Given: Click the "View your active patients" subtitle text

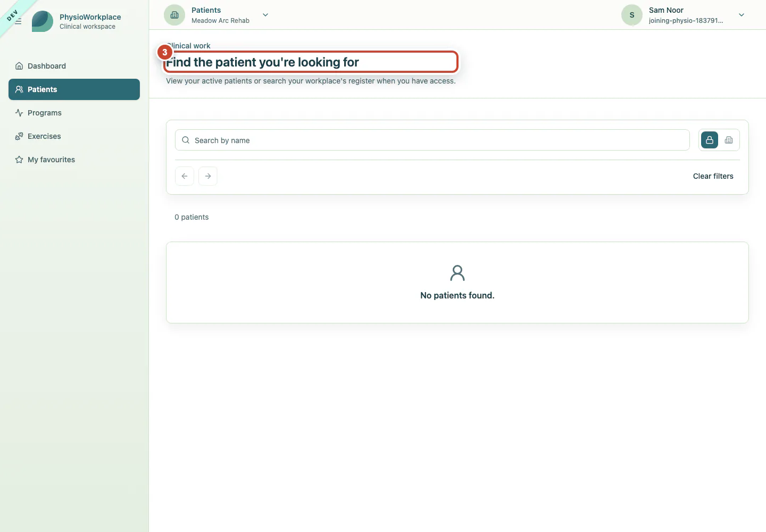Looking at the screenshot, I should tap(311, 81).
